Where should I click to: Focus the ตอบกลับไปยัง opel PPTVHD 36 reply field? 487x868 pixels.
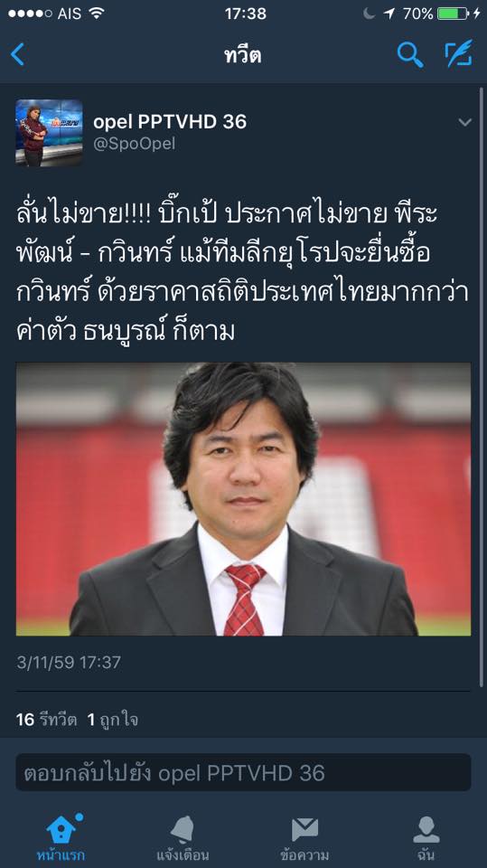(x=243, y=772)
